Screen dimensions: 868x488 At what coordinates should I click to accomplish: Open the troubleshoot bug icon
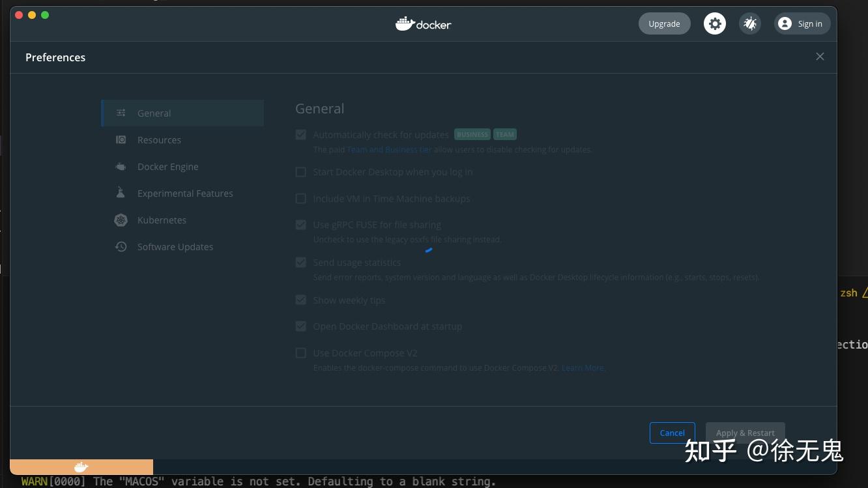tap(750, 24)
